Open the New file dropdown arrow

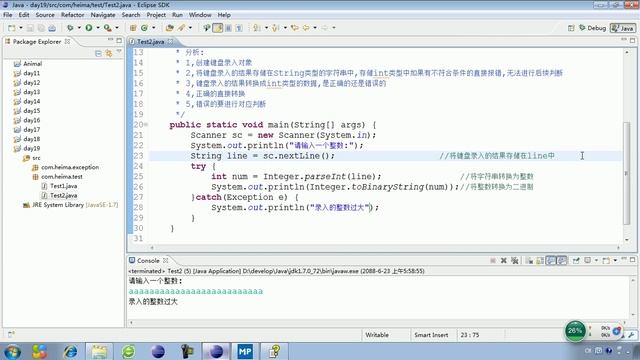coord(20,28)
